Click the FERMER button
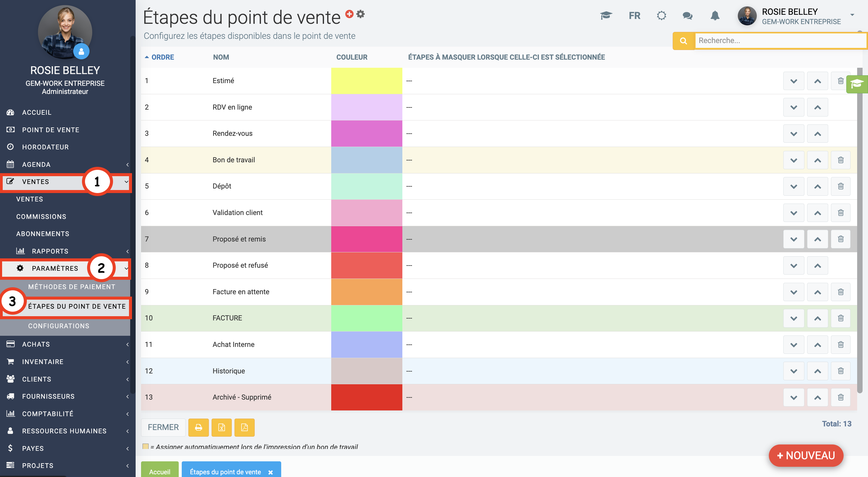The image size is (868, 477). point(163,427)
